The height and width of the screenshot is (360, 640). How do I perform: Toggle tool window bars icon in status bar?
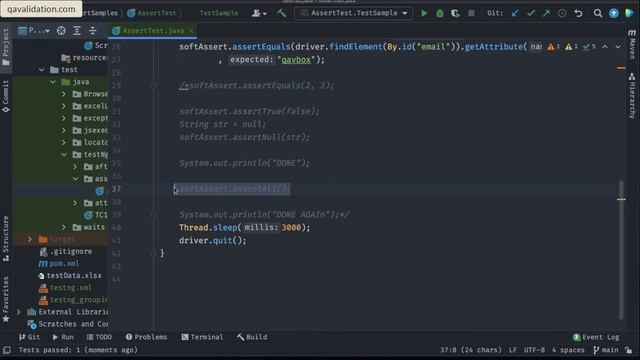[x=7, y=350]
